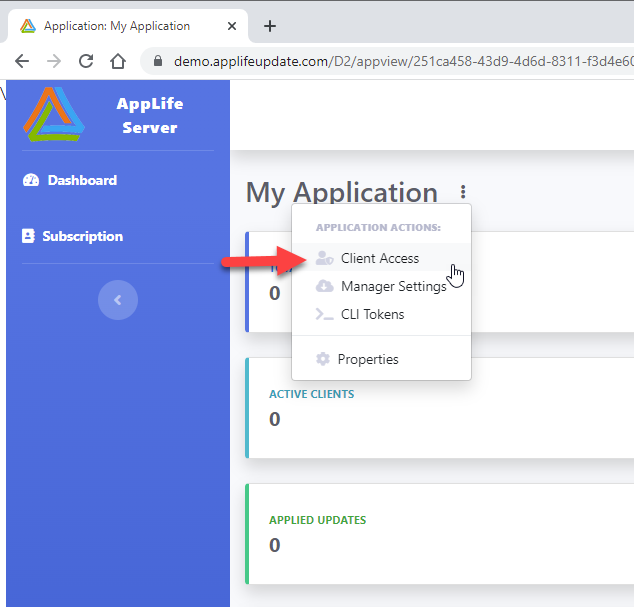Choose CLI Tokens from the actions menu
The image size is (634, 607).
381,314
